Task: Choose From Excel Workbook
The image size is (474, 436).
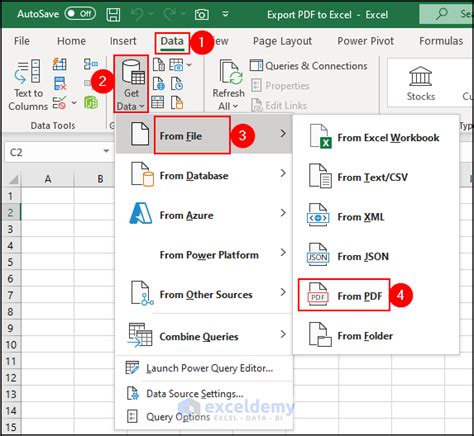Action: [376, 137]
